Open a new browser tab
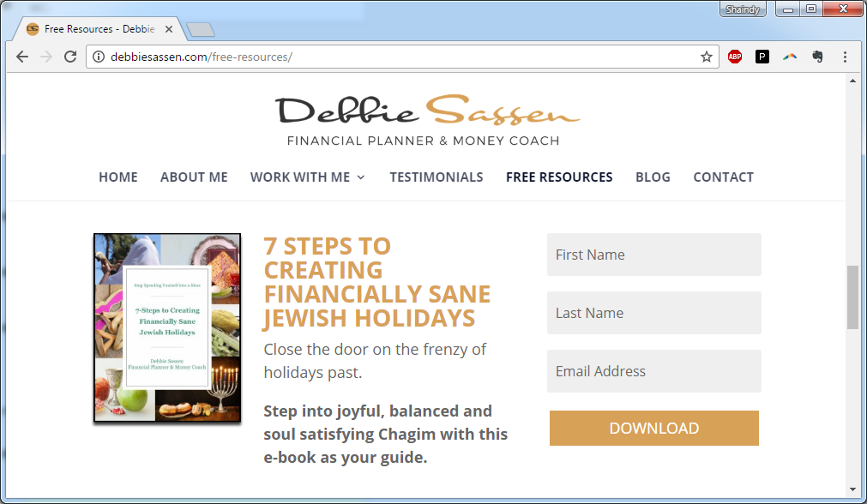Viewport: 867px width, 504px height. coord(200,30)
